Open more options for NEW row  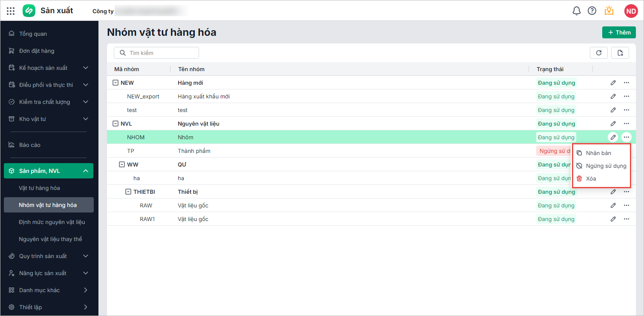(x=627, y=83)
